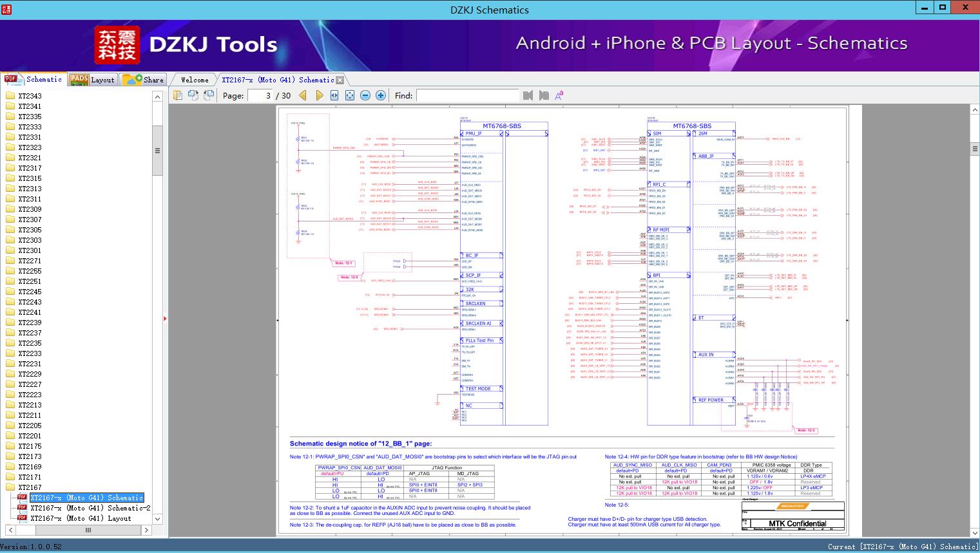The width and height of the screenshot is (980, 553).
Task: Open XT2167-x (Moto G41) Schematic-2 file
Action: pos(90,508)
